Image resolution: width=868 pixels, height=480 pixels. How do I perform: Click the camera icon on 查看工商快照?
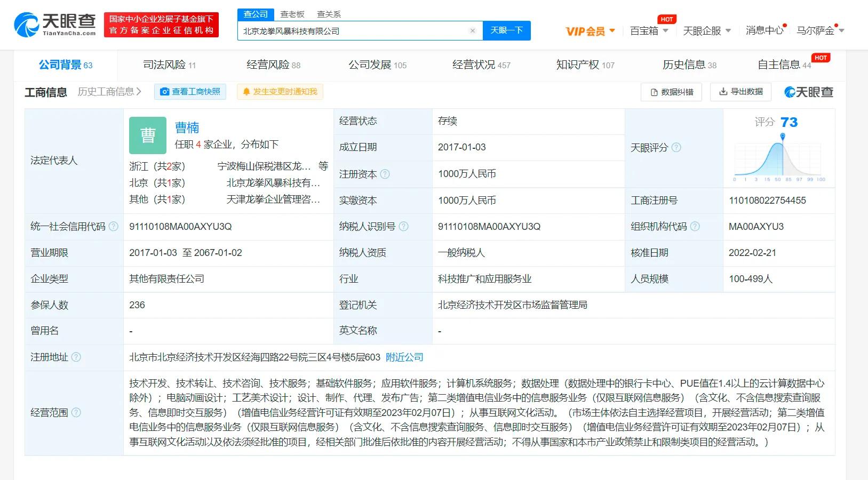point(164,91)
